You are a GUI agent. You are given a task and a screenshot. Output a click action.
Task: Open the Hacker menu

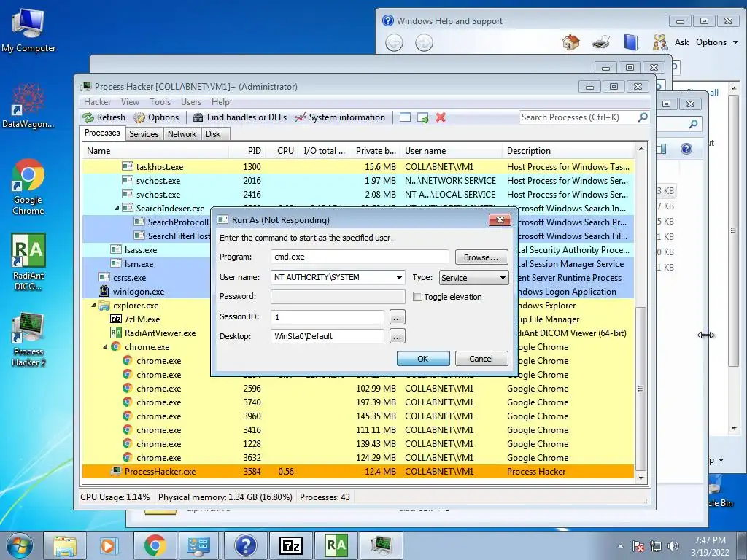[x=97, y=102]
